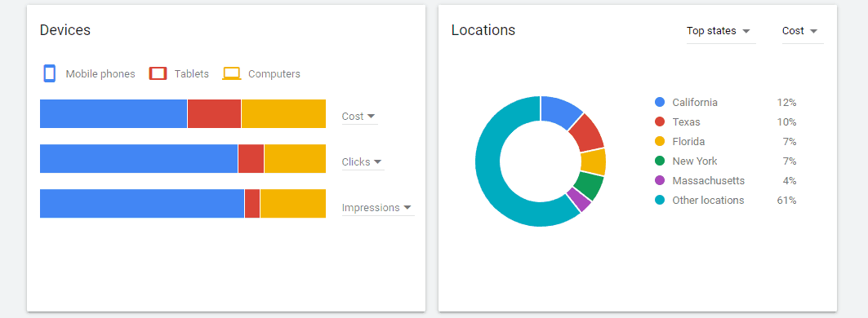Click the Texas legend label
The height and width of the screenshot is (318, 868).
coord(686,121)
